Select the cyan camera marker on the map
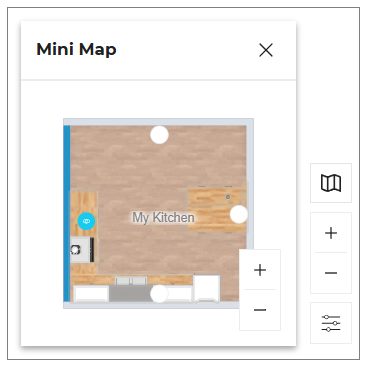The height and width of the screenshot is (369, 367). coord(86,221)
